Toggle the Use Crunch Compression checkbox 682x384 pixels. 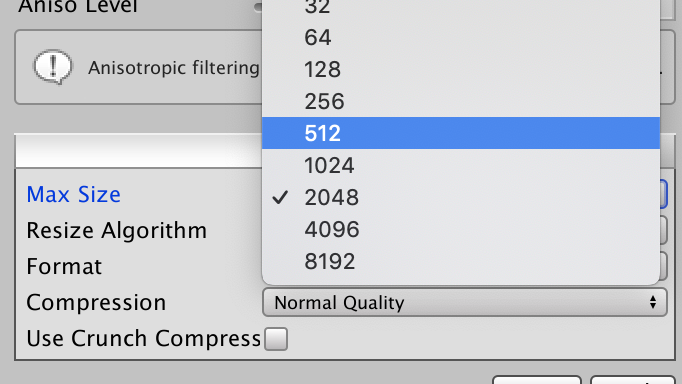tap(276, 339)
